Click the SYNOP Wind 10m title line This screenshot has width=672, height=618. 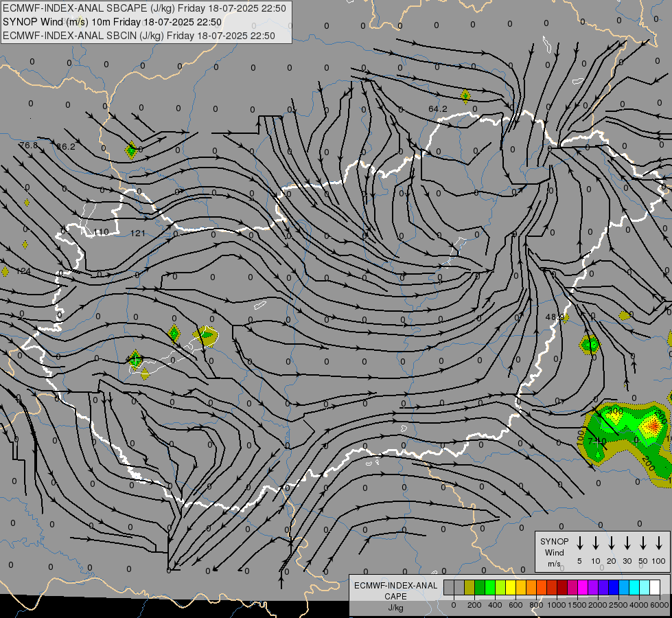112,22
